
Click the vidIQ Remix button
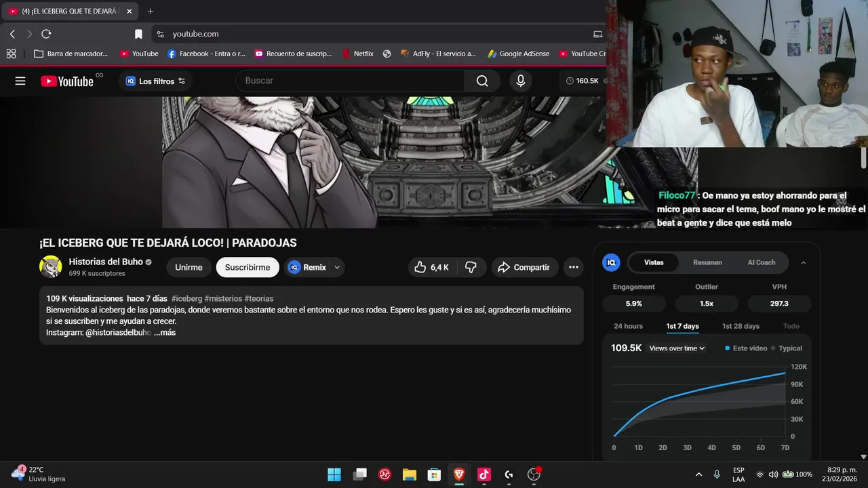(x=307, y=267)
